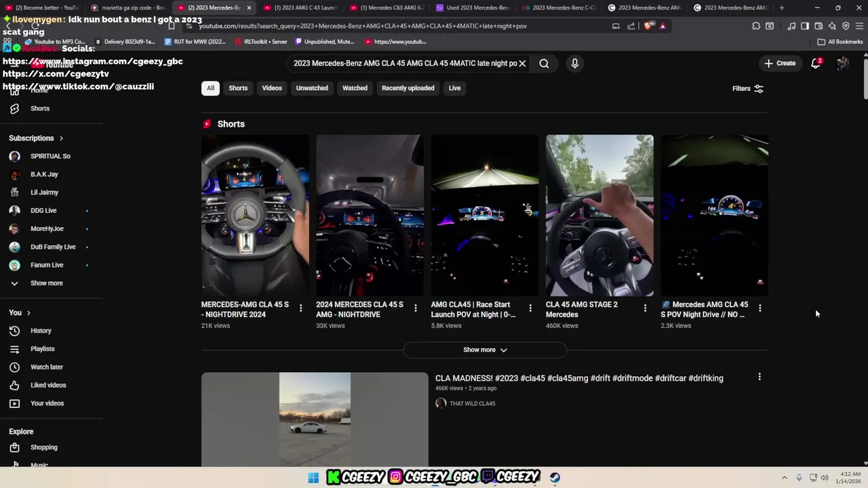Open the MERCEDES-AMG CLA 45 S NIGHTDRIVE 2024 thumbnail
Viewport: 868px width, 488px height.
[x=255, y=216]
